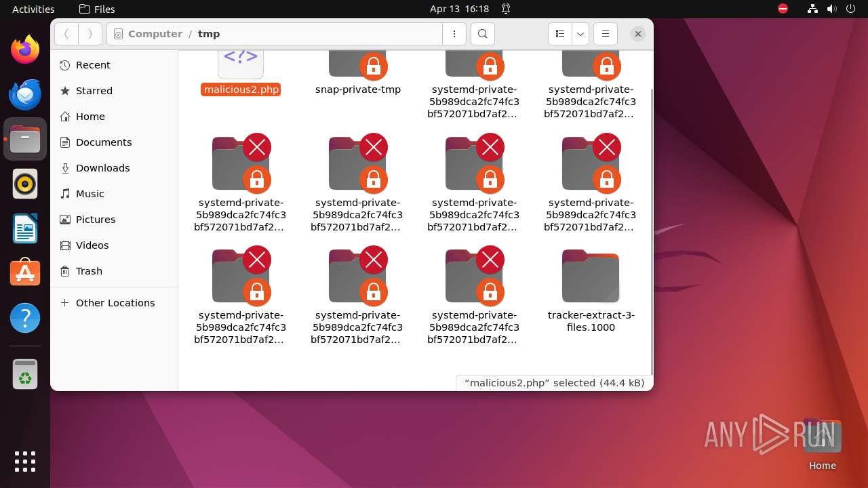Open the Trash icon in the dock
The height and width of the screenshot is (488, 868).
(25, 374)
